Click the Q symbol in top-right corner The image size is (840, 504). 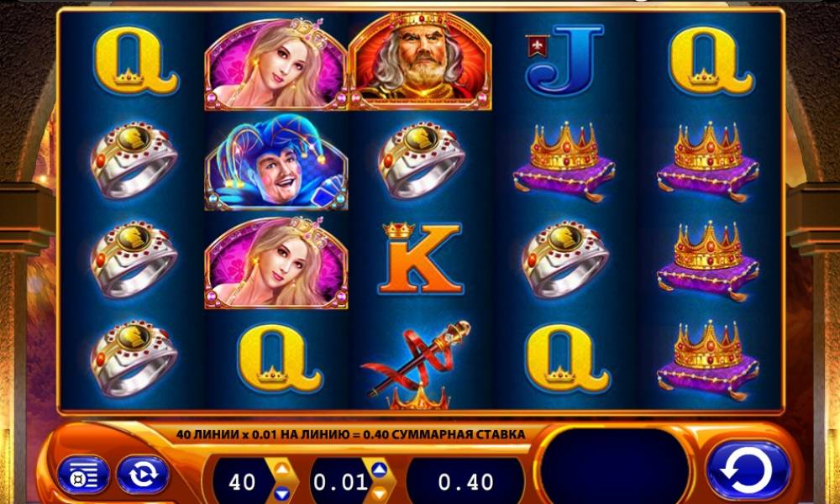(712, 60)
